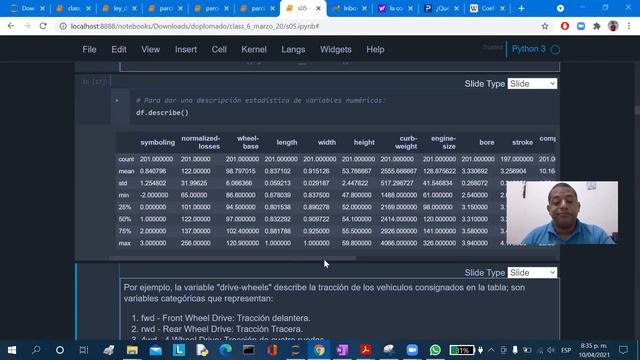Close the s05 notebook tab

tap(318, 8)
